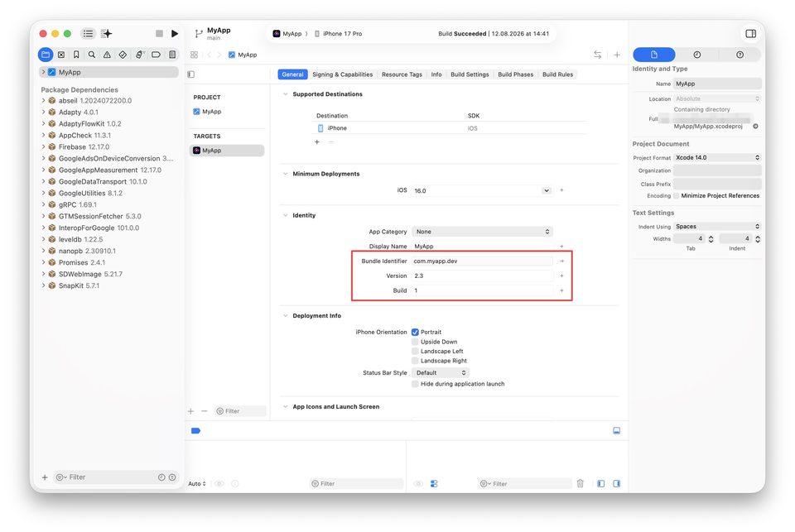Image resolution: width=795 pixels, height=532 pixels.
Task: Choose the iPhone 17 Pro run destination
Action: coord(339,34)
